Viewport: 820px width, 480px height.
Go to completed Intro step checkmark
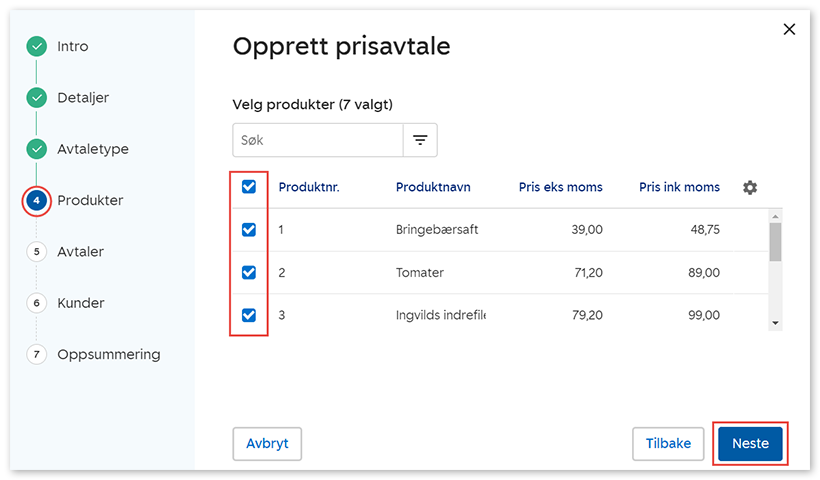pyautogui.click(x=37, y=46)
